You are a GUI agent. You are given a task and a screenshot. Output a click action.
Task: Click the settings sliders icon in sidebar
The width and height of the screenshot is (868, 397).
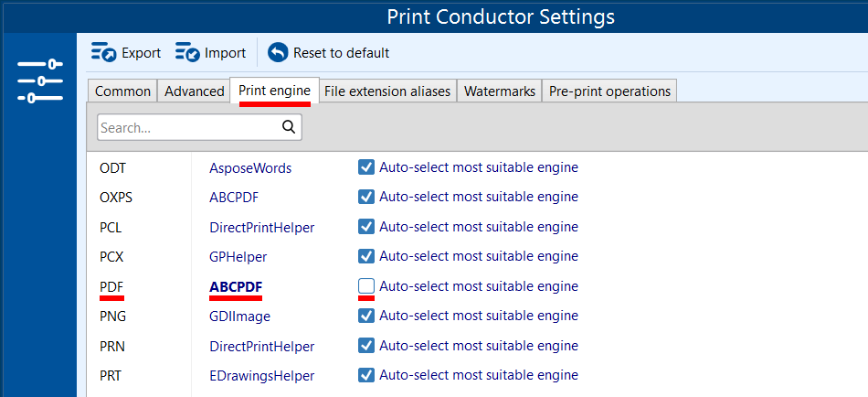tap(39, 80)
